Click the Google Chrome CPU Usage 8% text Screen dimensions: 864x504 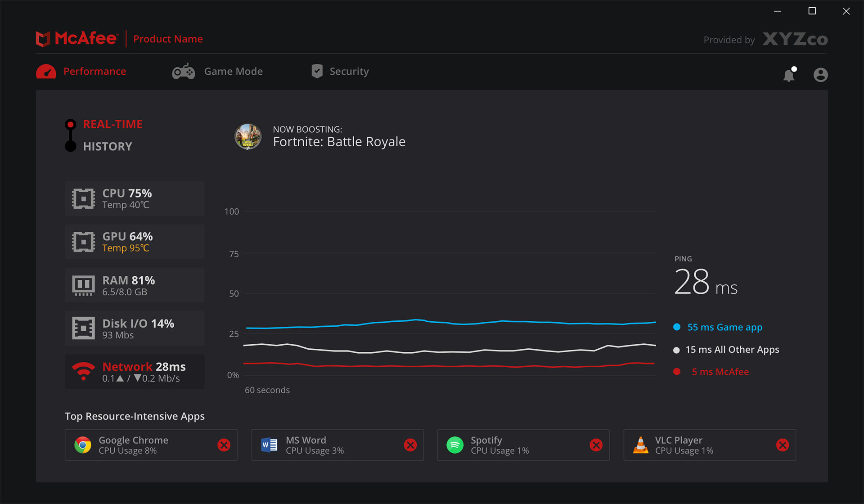pos(127,451)
